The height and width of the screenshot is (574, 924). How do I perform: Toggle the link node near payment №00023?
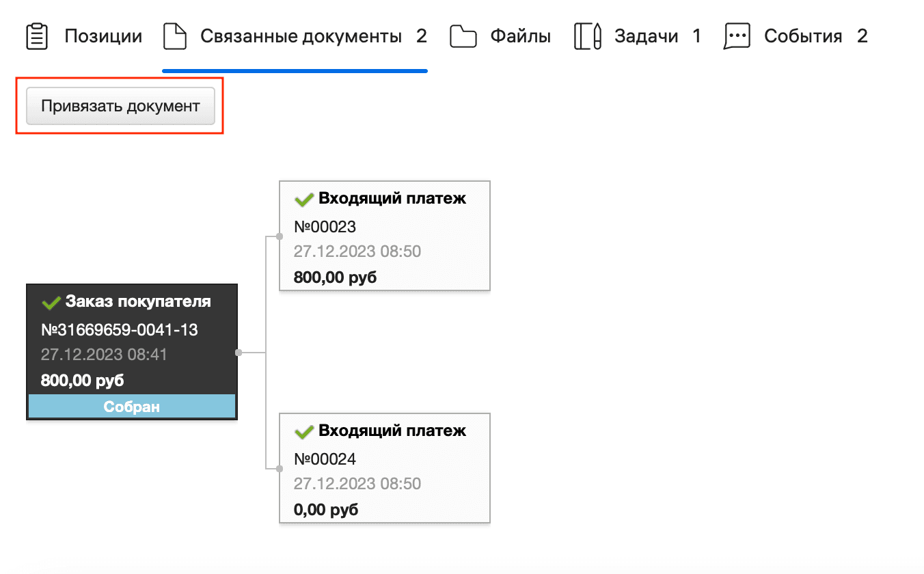click(278, 236)
